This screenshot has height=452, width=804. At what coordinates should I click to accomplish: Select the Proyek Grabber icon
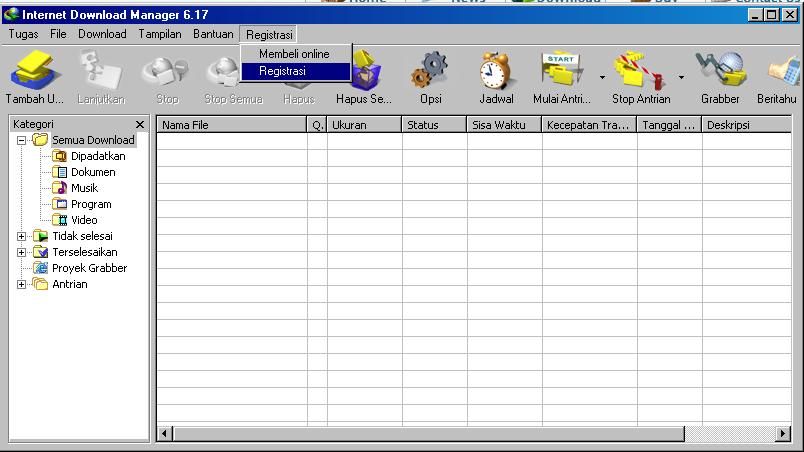pyautogui.click(x=41, y=268)
